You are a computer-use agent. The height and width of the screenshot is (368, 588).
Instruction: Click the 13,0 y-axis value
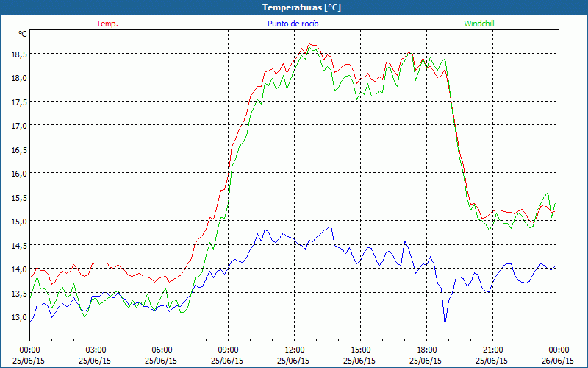point(19,317)
